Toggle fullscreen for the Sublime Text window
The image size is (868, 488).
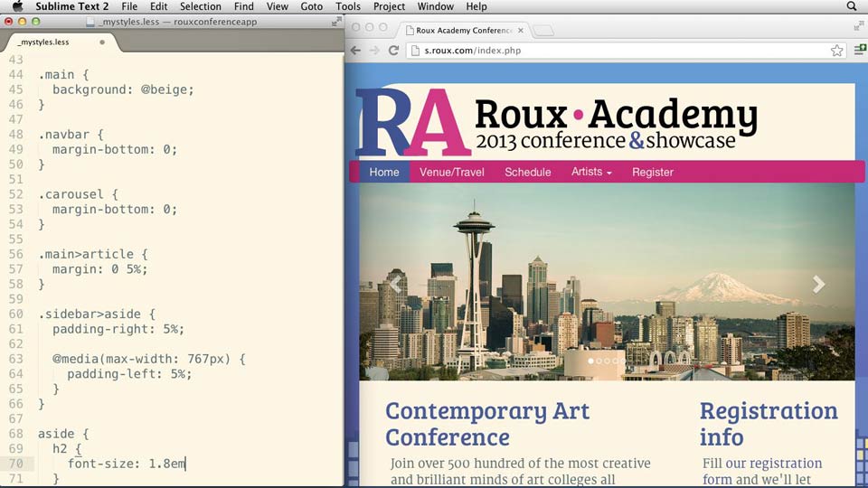click(336, 22)
